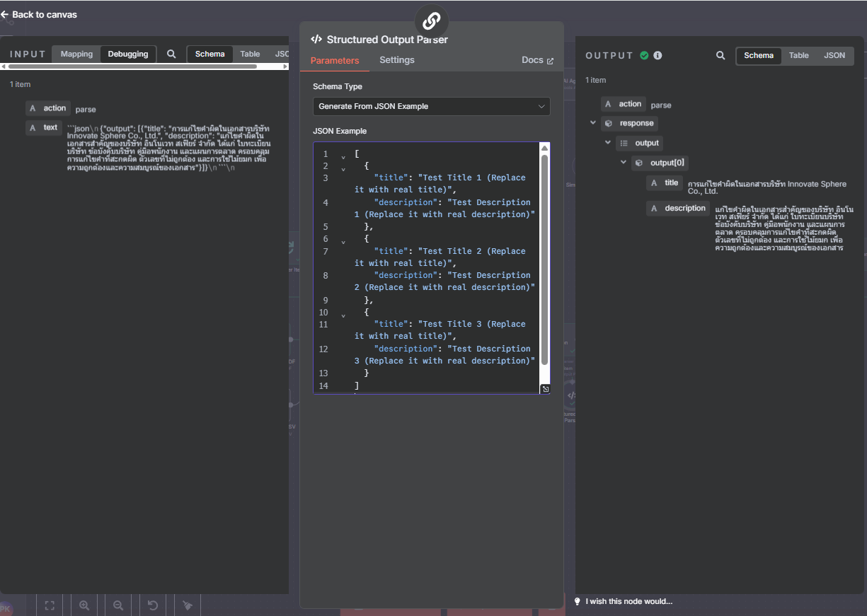
Task: Click the link icon above the node title
Action: (431, 21)
